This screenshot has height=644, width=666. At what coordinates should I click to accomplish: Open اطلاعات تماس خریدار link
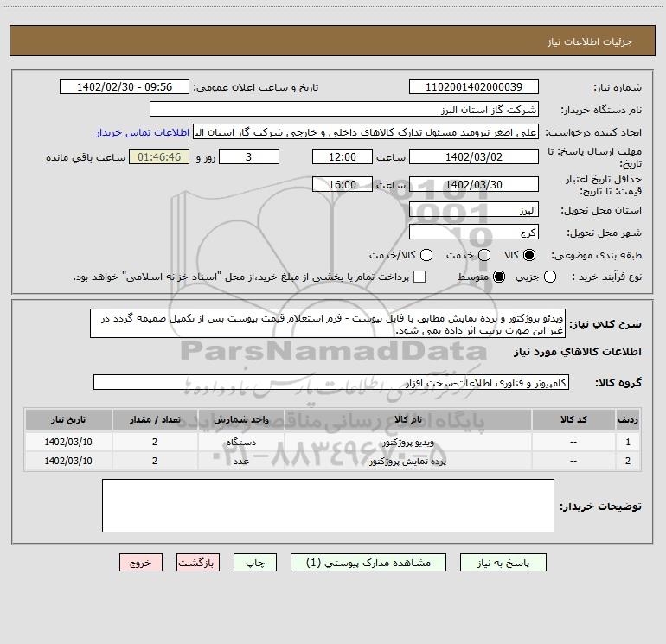click(x=143, y=132)
